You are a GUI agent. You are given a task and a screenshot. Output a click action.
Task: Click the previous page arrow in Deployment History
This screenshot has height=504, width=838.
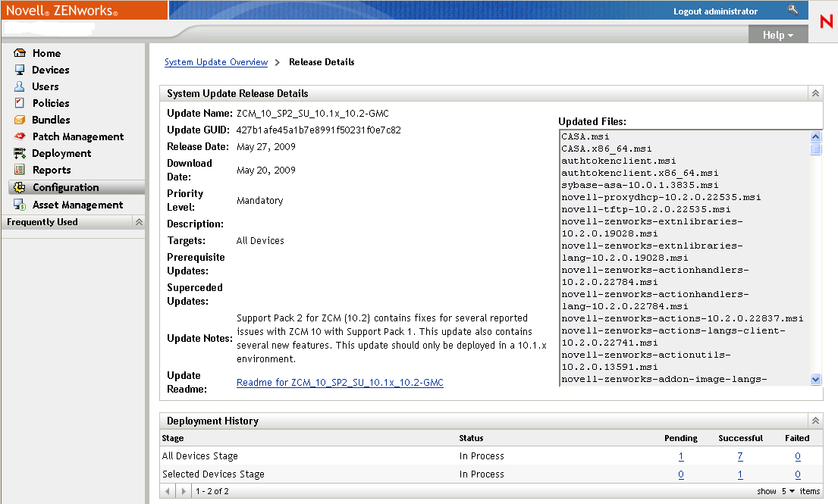(x=168, y=491)
